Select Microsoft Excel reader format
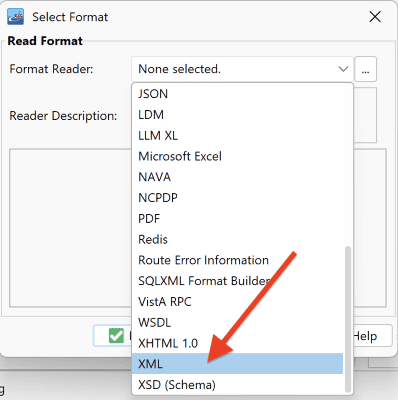 [238, 156]
